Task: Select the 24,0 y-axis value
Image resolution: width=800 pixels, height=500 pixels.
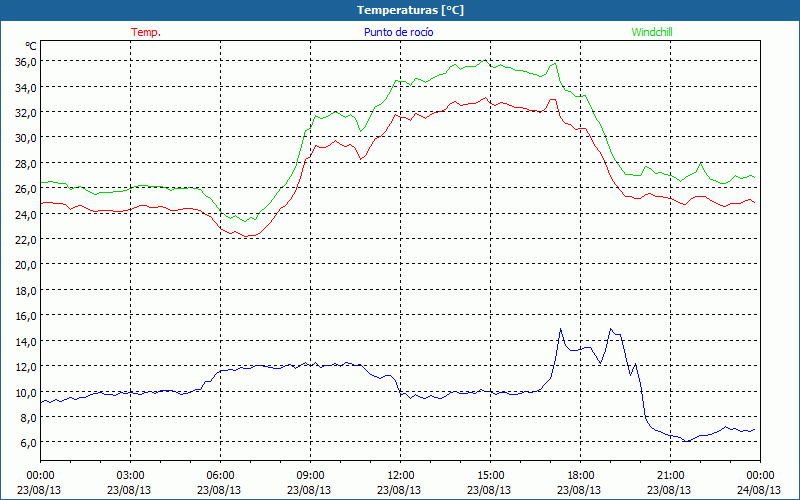Action: click(x=27, y=214)
